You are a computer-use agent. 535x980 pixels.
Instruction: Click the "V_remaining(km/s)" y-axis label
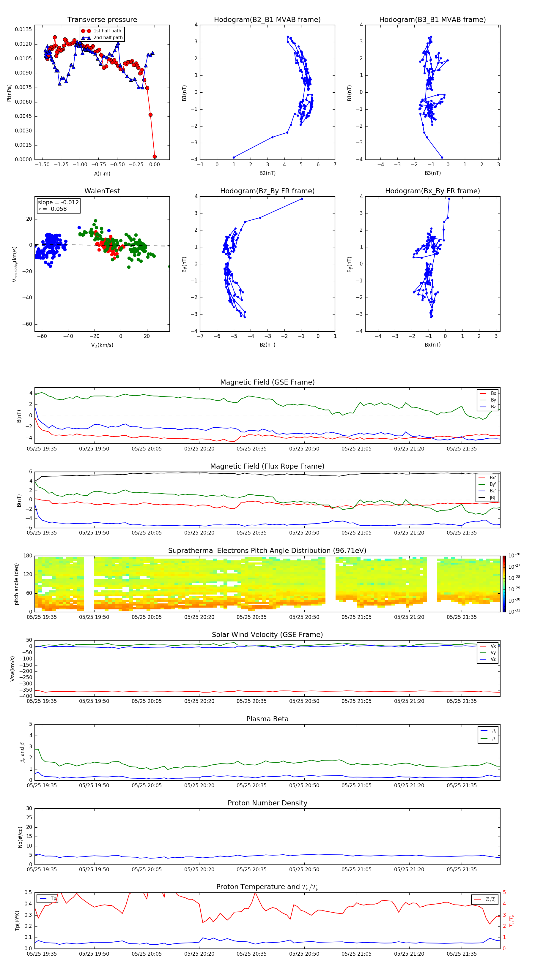(x=15, y=264)
